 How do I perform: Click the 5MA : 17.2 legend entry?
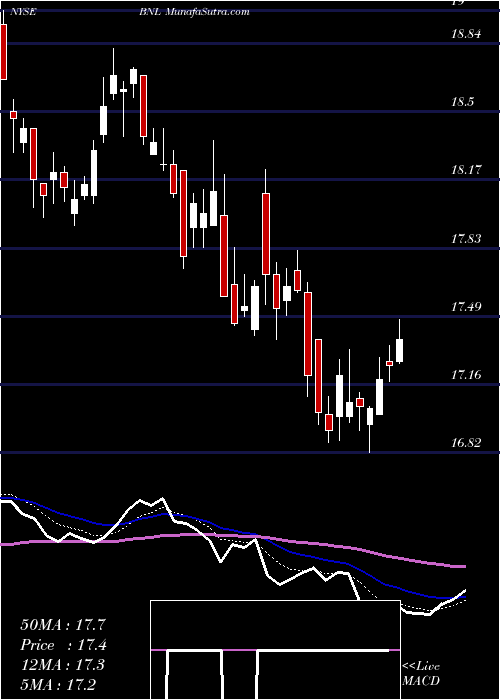pyautogui.click(x=58, y=684)
